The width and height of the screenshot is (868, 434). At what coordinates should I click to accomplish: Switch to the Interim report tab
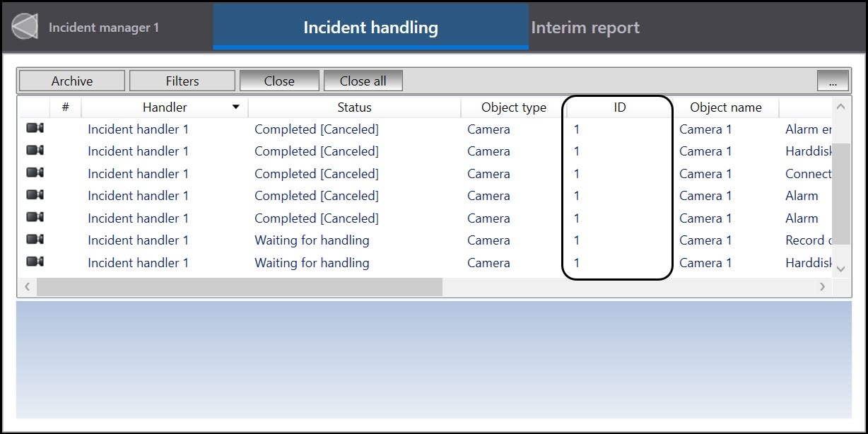click(x=585, y=28)
